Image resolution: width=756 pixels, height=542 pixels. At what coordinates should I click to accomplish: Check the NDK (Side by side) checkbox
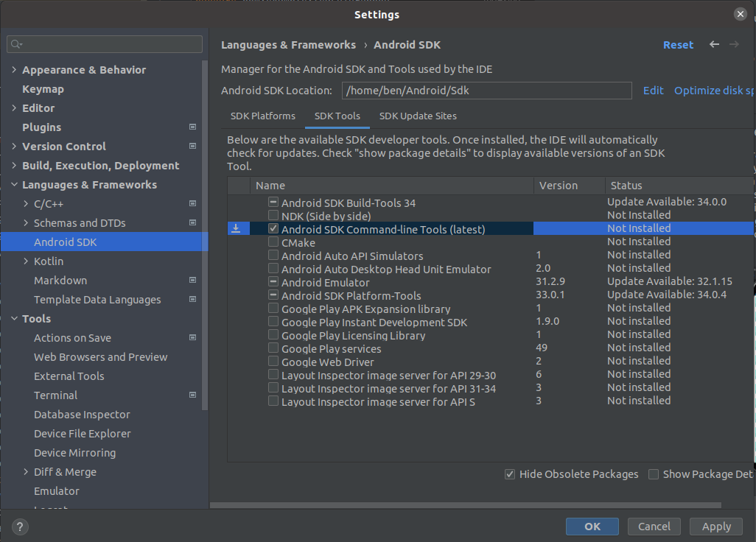[x=273, y=215]
